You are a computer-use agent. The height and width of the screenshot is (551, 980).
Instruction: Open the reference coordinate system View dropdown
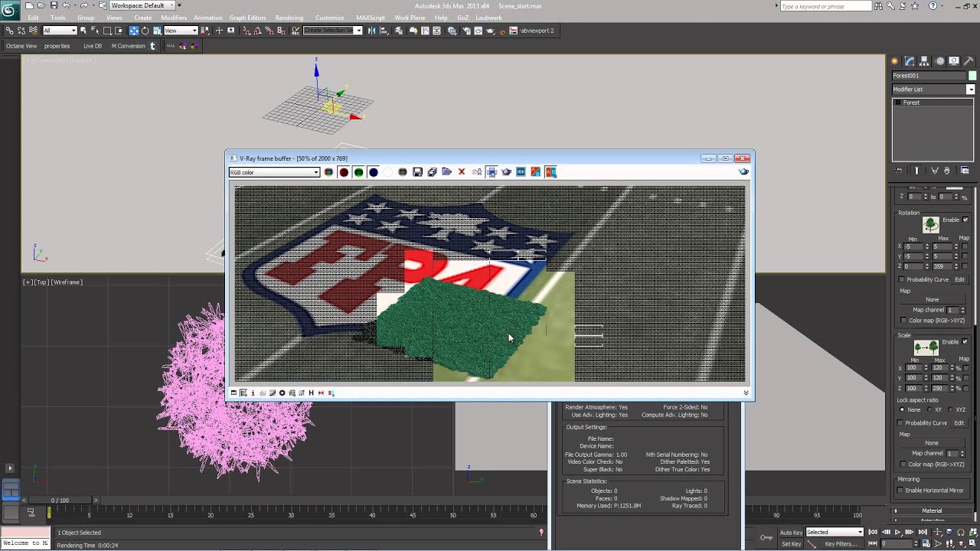coord(181,31)
